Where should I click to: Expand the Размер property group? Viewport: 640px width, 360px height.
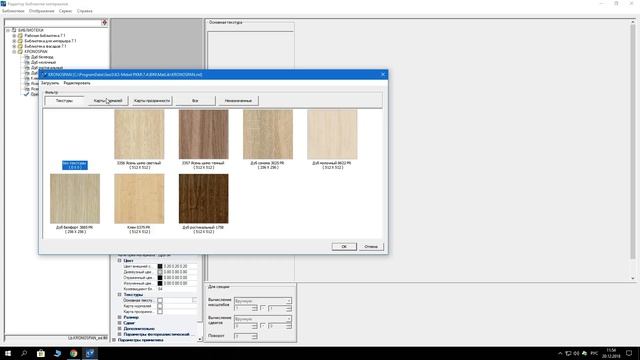tap(120, 317)
